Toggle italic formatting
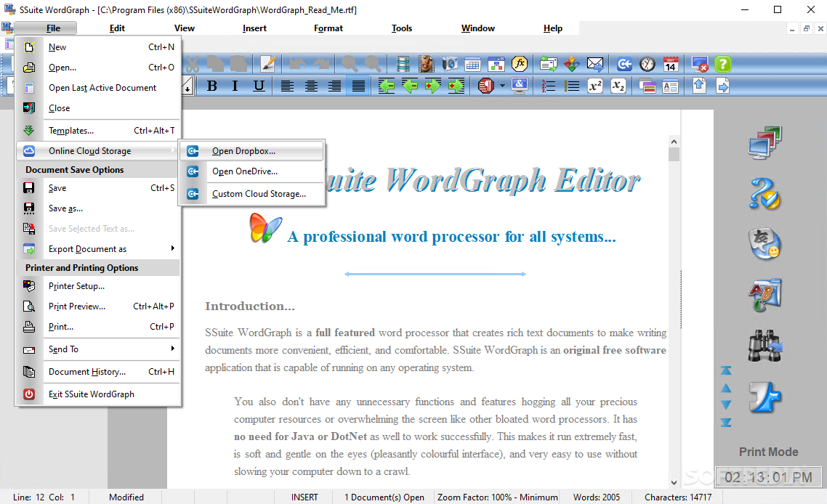This screenshot has height=504, width=827. click(x=235, y=86)
